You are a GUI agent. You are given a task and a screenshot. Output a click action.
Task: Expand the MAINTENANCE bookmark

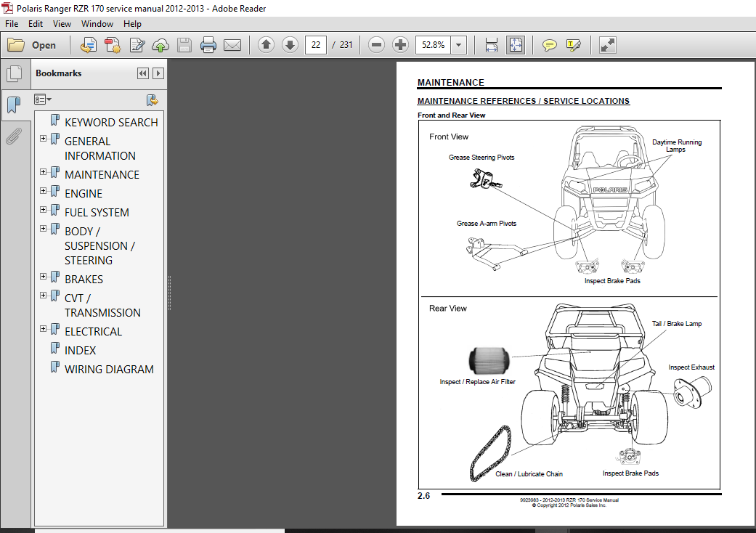[44, 172]
